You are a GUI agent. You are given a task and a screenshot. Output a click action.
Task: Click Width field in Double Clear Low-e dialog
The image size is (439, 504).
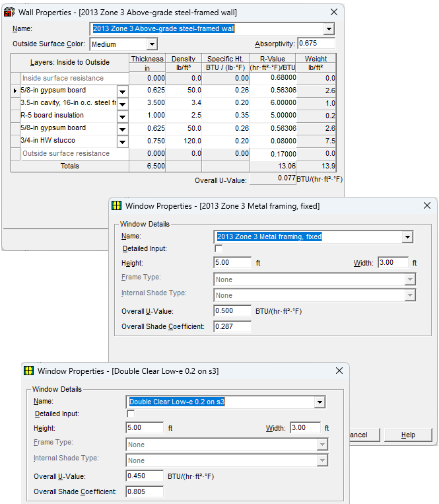(306, 427)
